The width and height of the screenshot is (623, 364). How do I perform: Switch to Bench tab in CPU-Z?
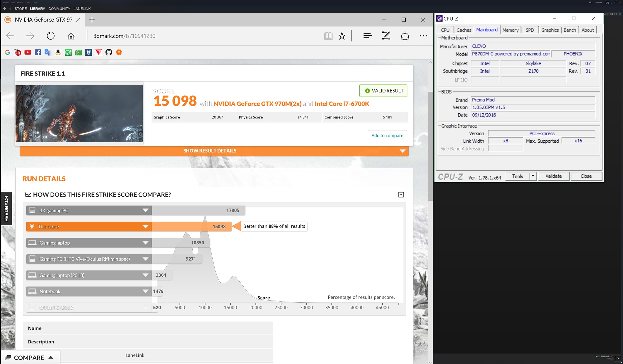[570, 30]
